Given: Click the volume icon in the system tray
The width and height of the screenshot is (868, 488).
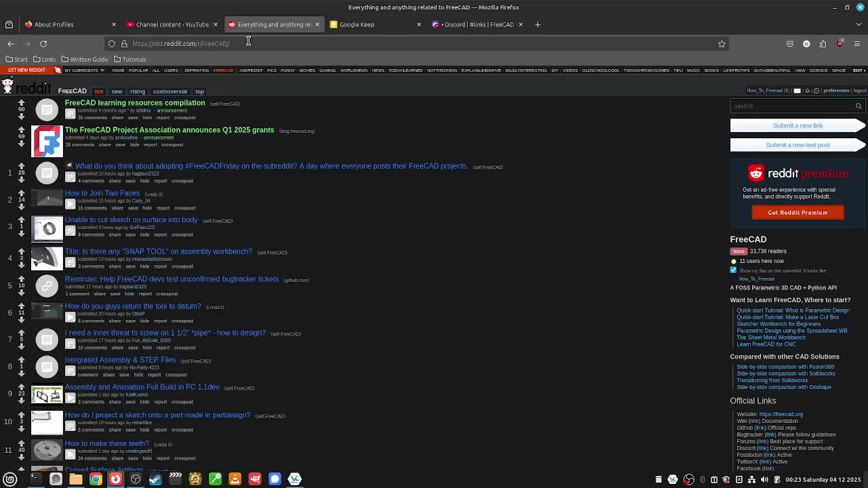Looking at the screenshot, I should tap(764, 479).
